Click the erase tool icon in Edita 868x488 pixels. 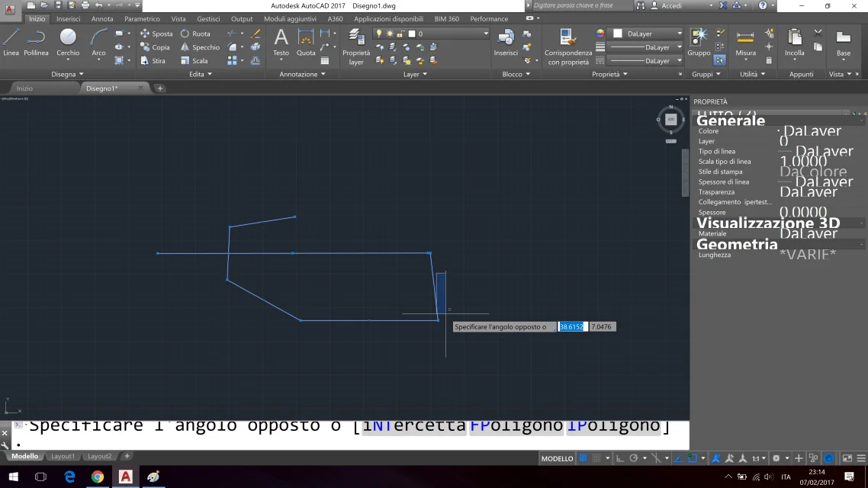click(256, 34)
